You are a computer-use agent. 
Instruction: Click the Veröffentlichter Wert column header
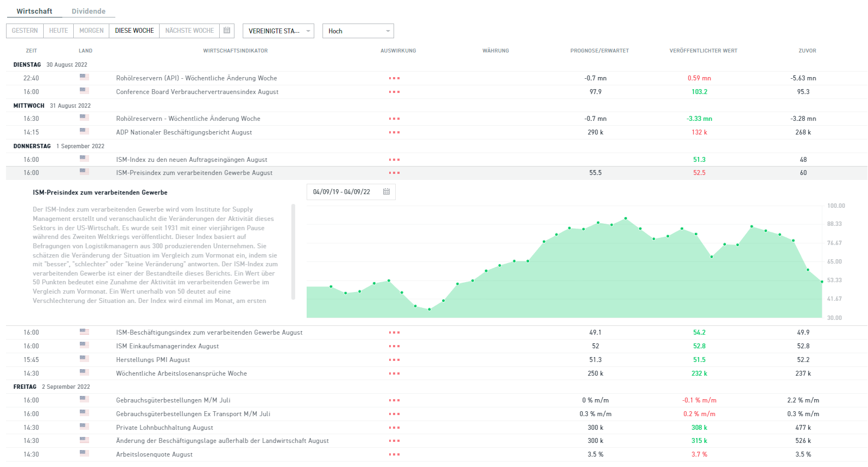703,51
